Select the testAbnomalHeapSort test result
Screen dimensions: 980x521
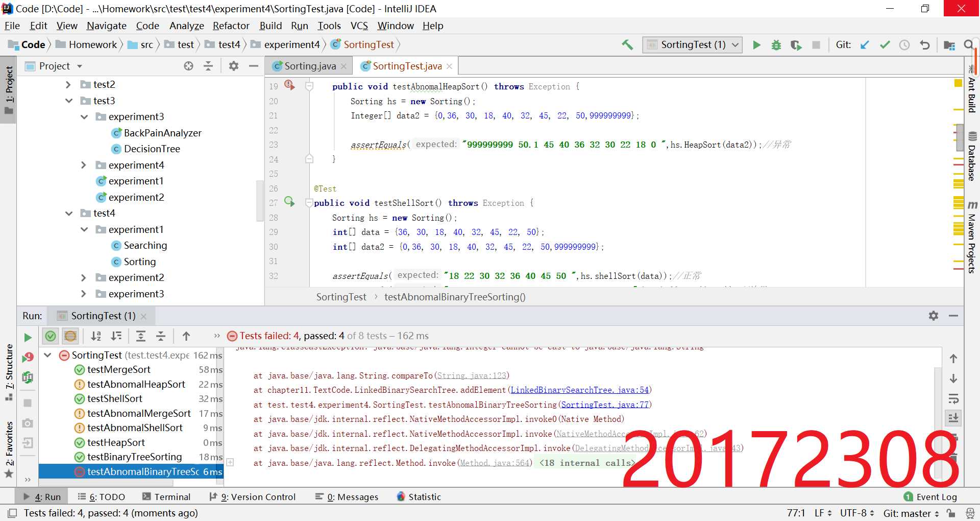136,384
